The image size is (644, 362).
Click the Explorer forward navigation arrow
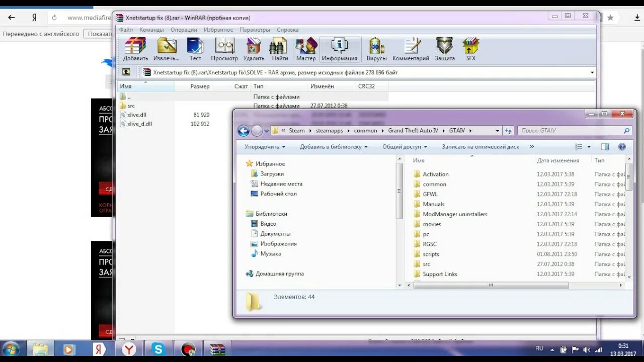(257, 131)
